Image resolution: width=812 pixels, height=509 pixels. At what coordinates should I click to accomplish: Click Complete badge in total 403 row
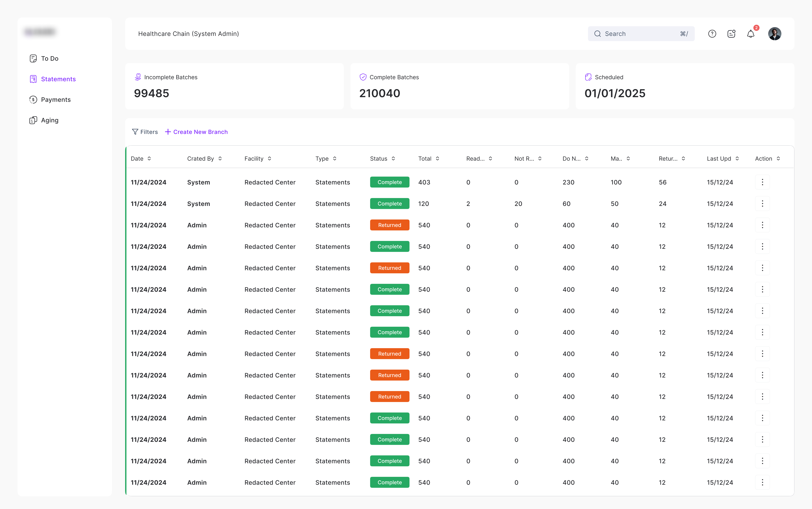coord(389,182)
